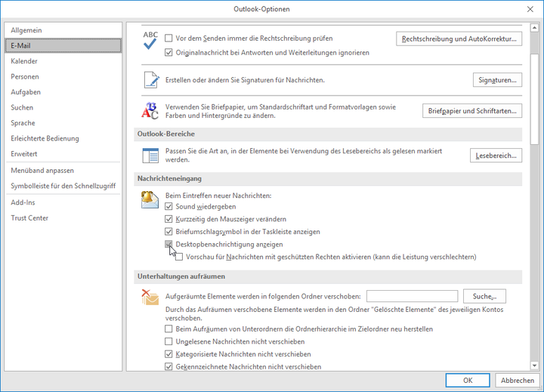Open Briefpapier und Schriftarten dialog
The height and width of the screenshot is (392, 544).
[x=472, y=111]
